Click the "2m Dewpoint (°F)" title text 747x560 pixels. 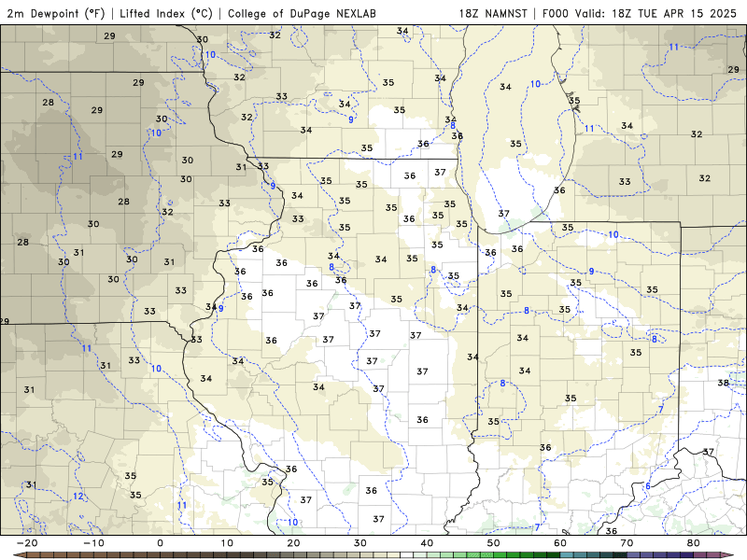[x=56, y=13]
